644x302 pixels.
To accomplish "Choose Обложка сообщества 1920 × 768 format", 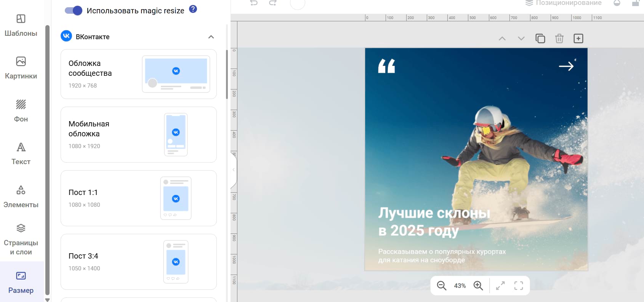I will click(x=139, y=74).
